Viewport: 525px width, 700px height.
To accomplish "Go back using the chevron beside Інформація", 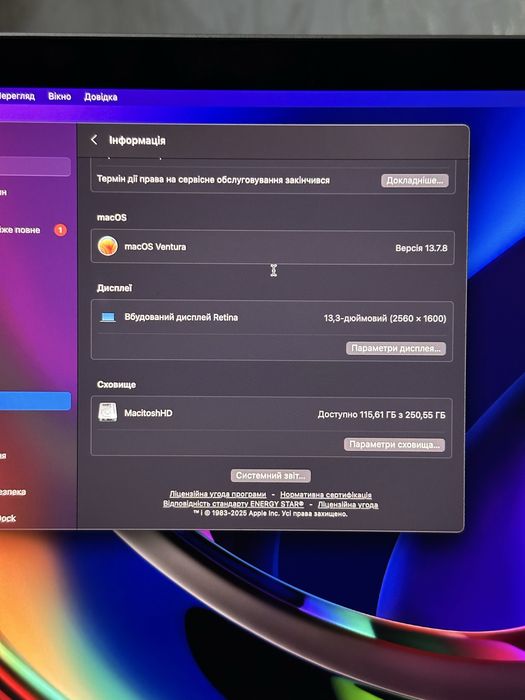I will (94, 140).
